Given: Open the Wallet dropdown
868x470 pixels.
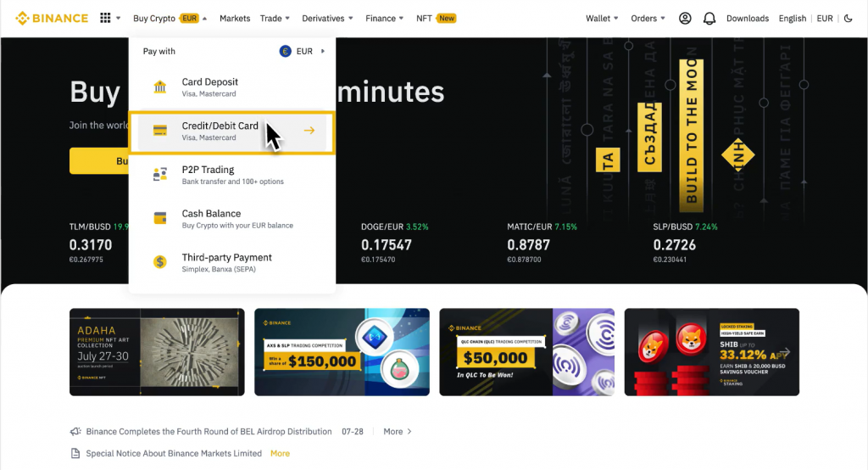Looking at the screenshot, I should click(602, 18).
